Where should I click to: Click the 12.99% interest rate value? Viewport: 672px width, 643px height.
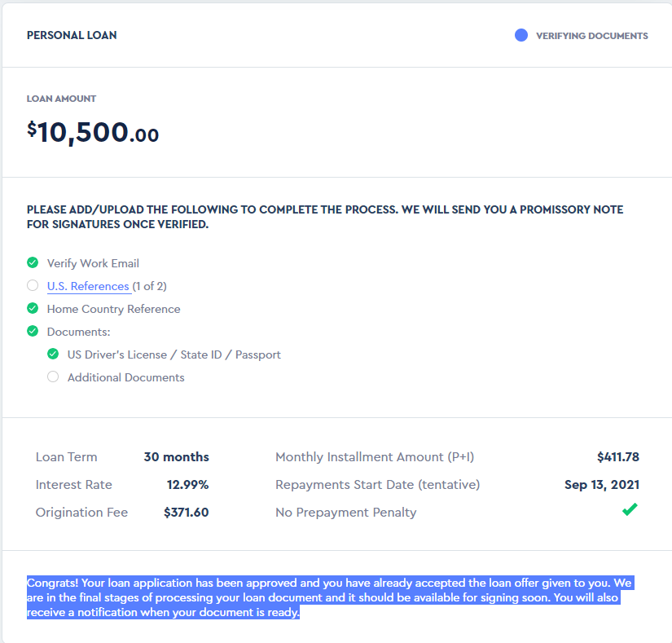[187, 485]
